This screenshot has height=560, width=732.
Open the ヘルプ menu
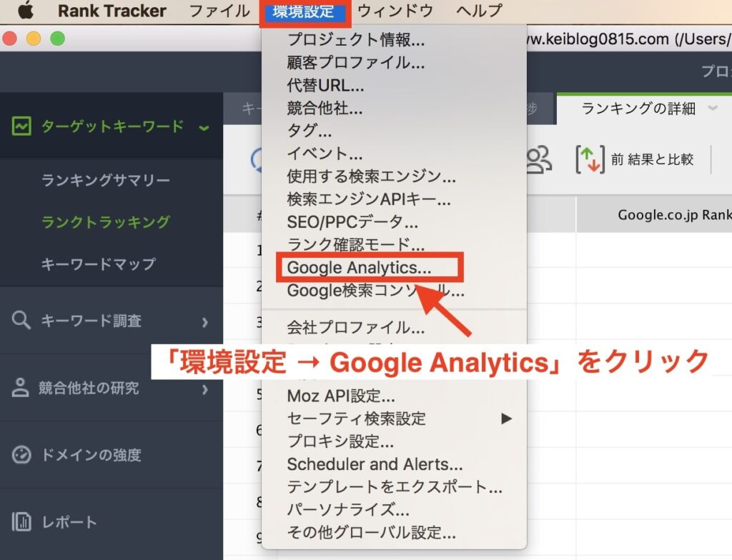(480, 11)
